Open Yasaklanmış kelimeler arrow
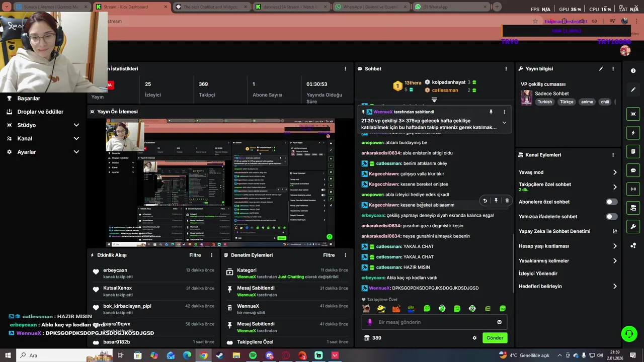This screenshot has height=362, width=644. pos(614,261)
